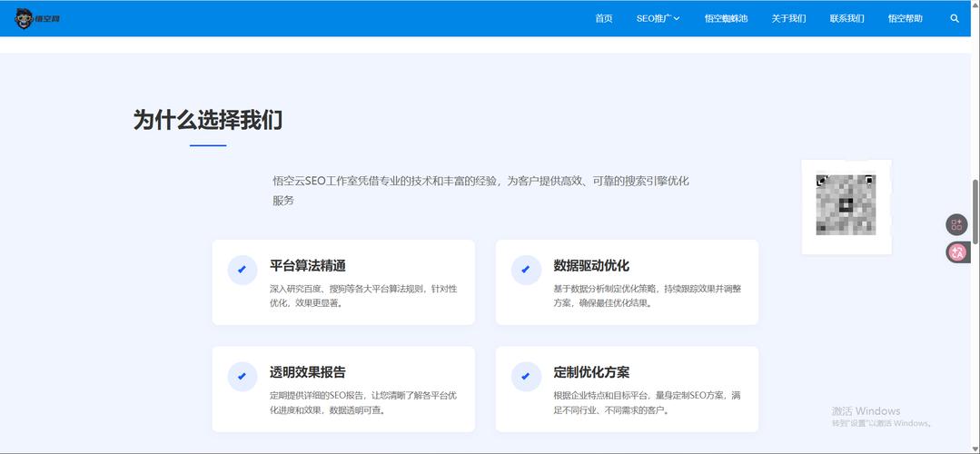Click the checkmark icon beside 数据驱动优化
Image resolution: width=980 pixels, height=454 pixels.
pyautogui.click(x=526, y=270)
